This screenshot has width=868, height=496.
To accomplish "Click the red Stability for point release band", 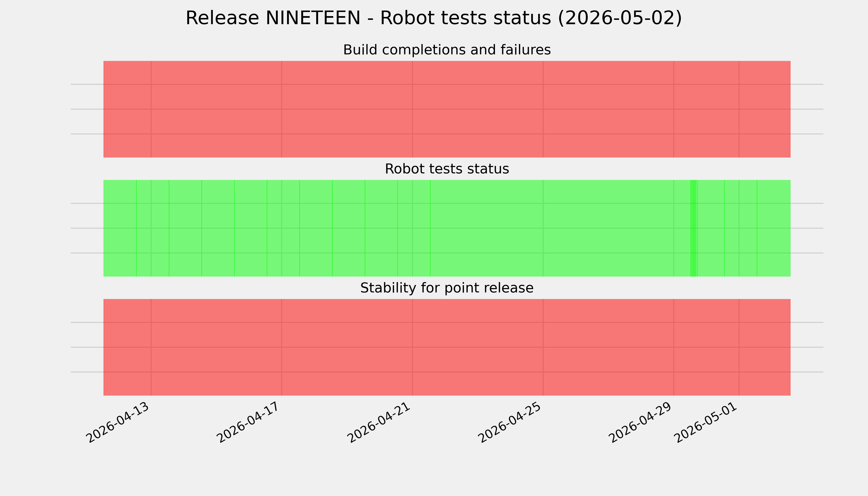I will (x=447, y=347).
